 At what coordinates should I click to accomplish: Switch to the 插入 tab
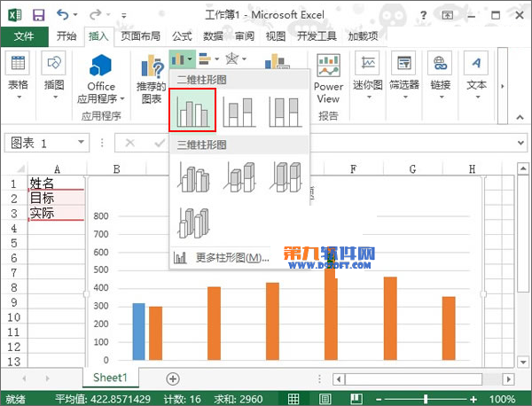pyautogui.click(x=98, y=36)
